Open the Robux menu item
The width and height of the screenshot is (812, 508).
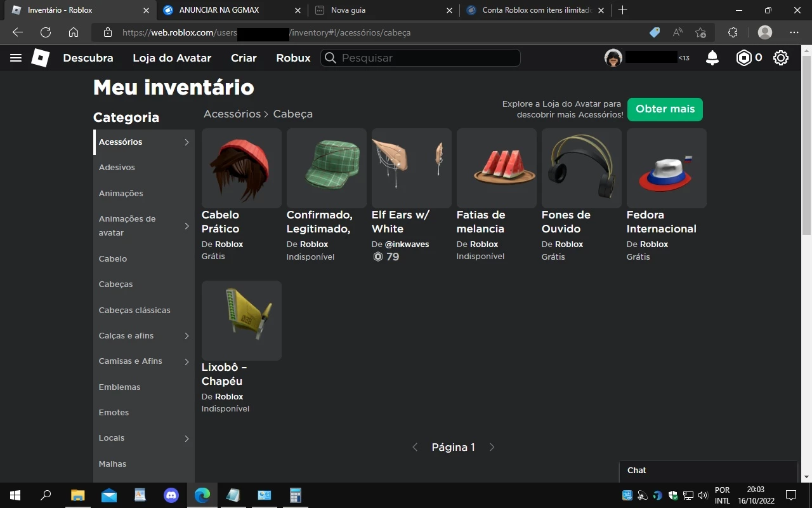coord(293,58)
